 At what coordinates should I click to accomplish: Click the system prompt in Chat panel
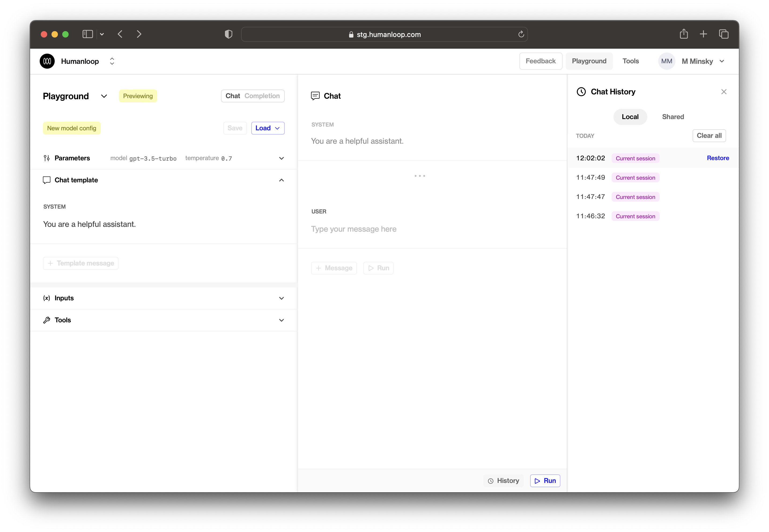coord(357,141)
